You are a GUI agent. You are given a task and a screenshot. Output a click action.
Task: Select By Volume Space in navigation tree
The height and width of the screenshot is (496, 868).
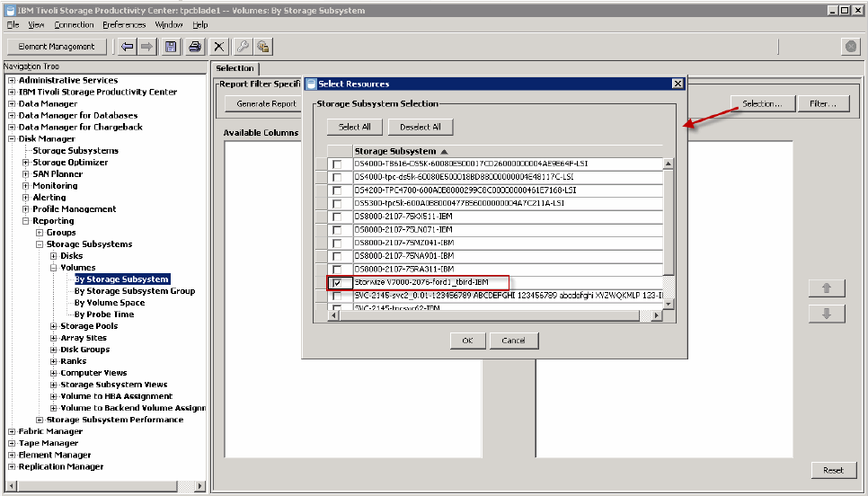coord(109,303)
